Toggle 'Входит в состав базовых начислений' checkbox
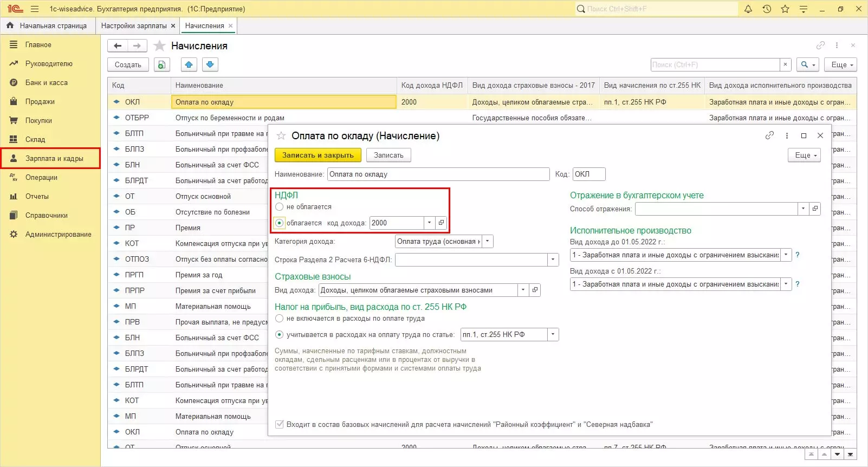 click(x=280, y=425)
